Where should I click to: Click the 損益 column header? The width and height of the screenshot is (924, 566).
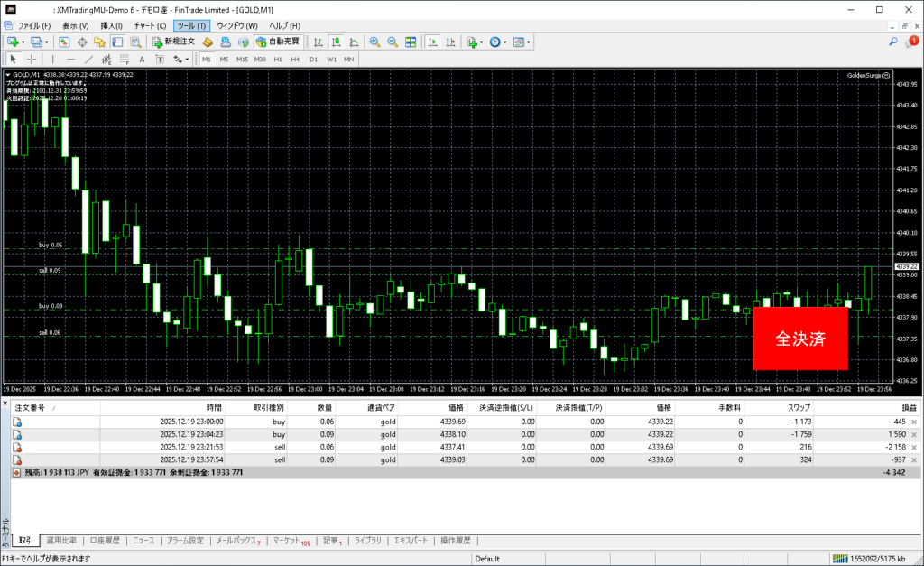[896, 408]
